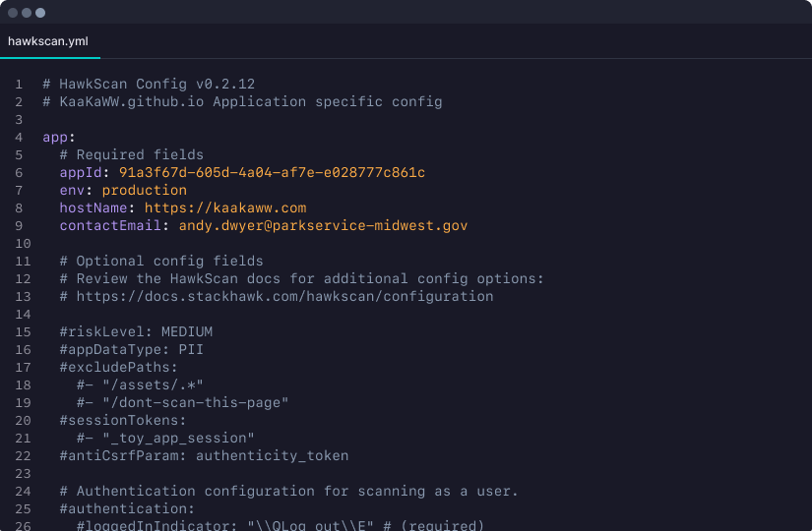Place cursor on the appId value
Screen dimensions: 812x531
tap(272, 172)
